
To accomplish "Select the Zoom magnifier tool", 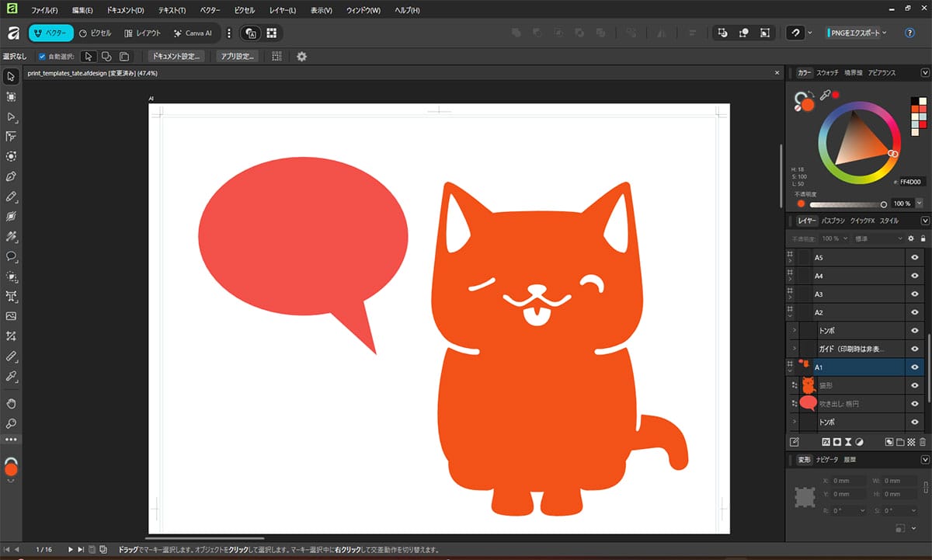I will [x=11, y=423].
